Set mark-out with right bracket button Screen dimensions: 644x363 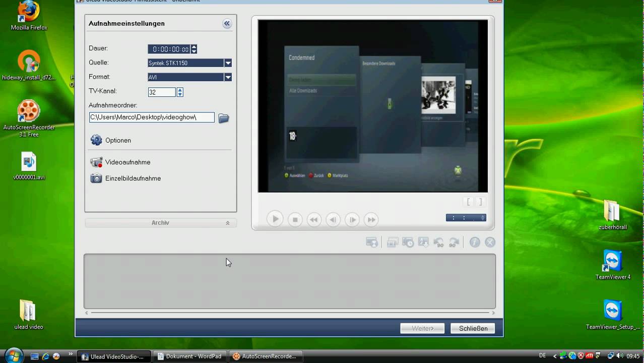coord(480,202)
